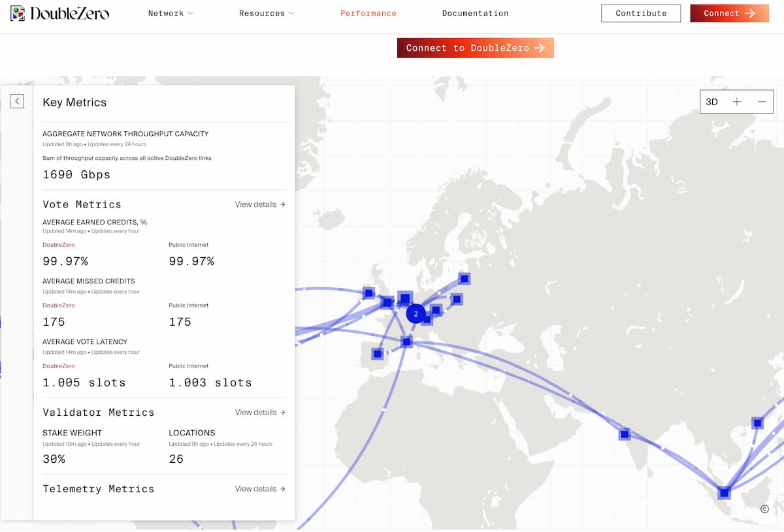Image resolution: width=784 pixels, height=532 pixels.
Task: Click the DoubleZero 1.005 slots value
Action: pyautogui.click(x=84, y=383)
